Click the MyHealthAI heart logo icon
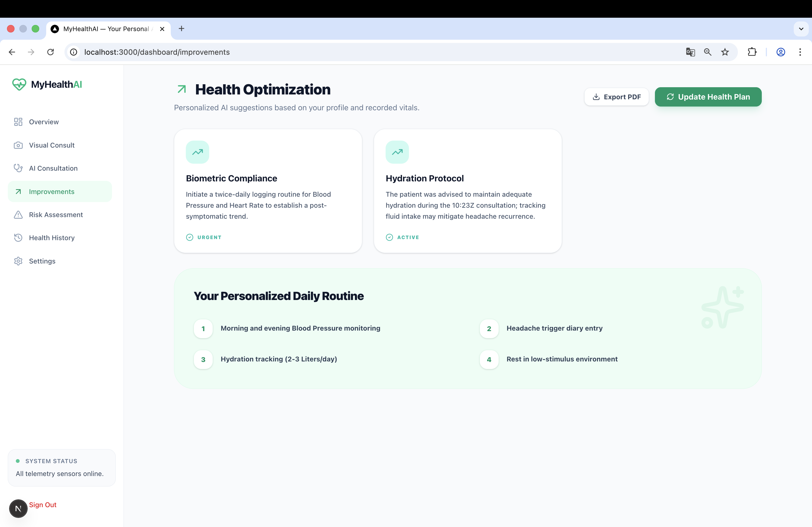The height and width of the screenshot is (527, 812). [19, 84]
